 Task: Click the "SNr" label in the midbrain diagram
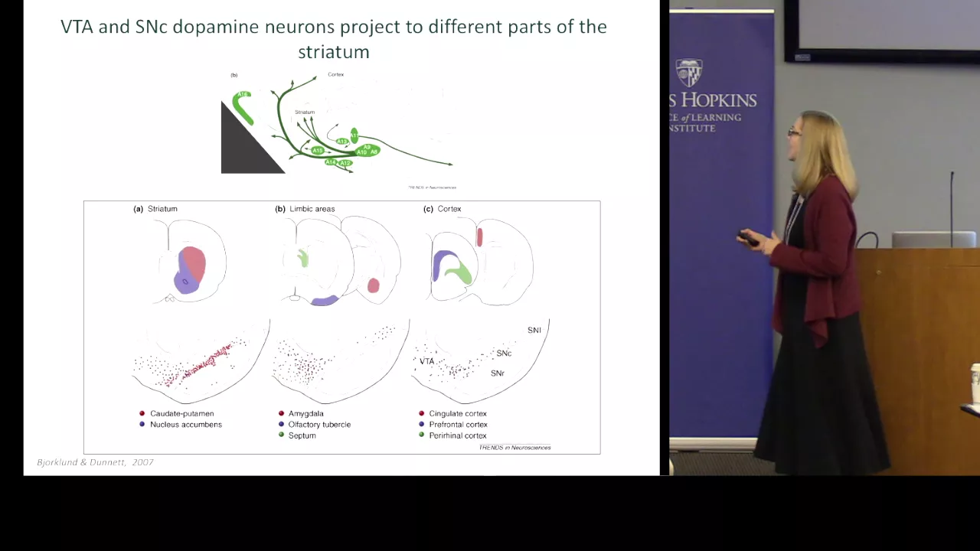(x=498, y=373)
